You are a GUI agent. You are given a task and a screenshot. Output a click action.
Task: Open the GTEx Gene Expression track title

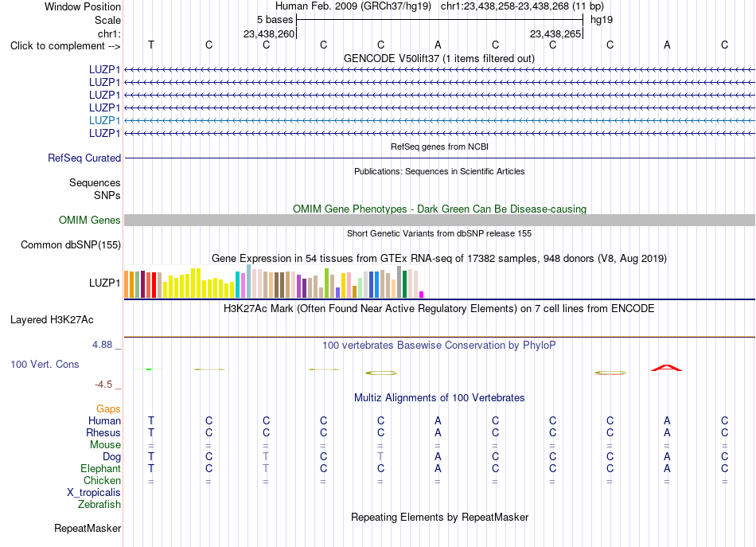coord(439,259)
